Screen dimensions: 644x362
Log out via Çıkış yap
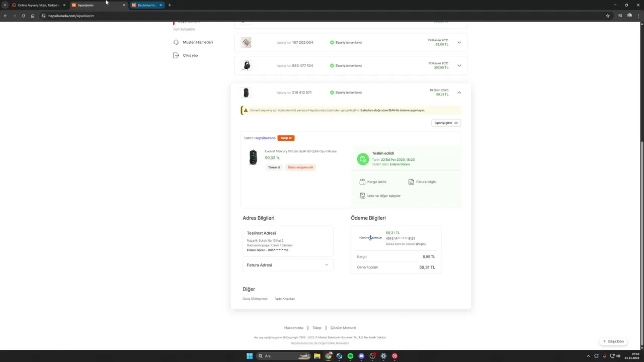(190, 55)
